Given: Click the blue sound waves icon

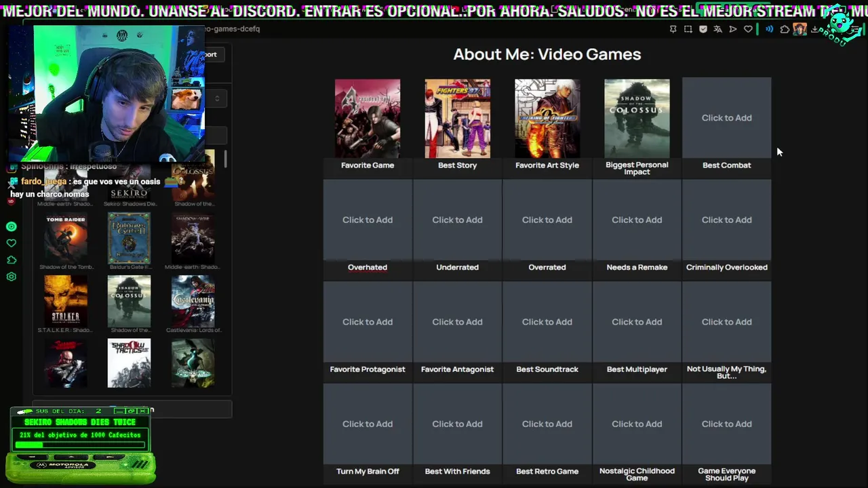Looking at the screenshot, I should tap(770, 29).
